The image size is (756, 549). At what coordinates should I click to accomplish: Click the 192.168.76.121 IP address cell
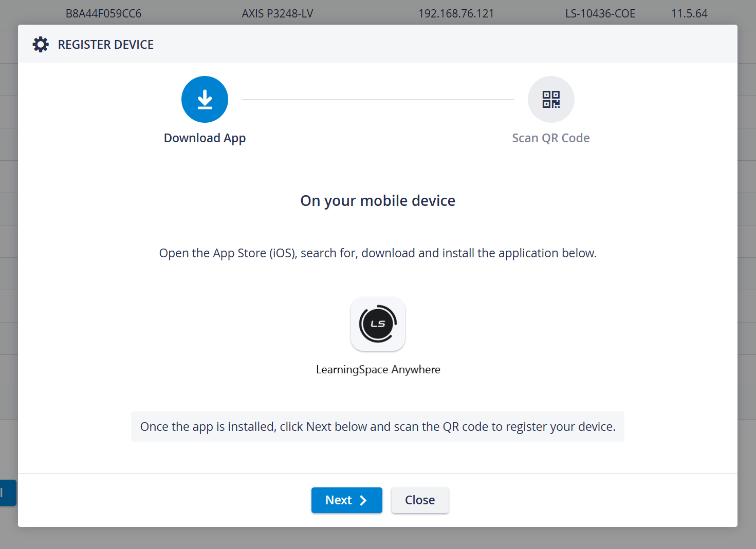[456, 14]
